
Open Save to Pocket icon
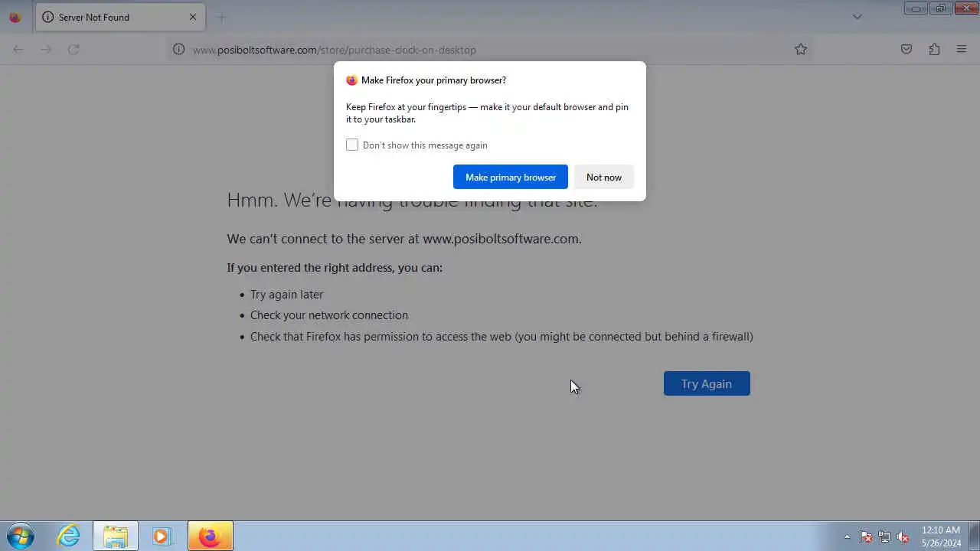(906, 49)
